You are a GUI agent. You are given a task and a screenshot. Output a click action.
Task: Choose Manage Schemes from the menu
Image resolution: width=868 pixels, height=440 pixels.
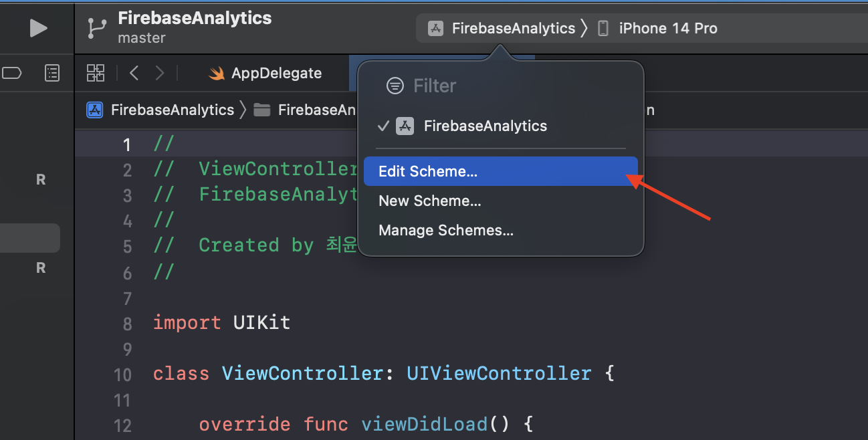445,230
